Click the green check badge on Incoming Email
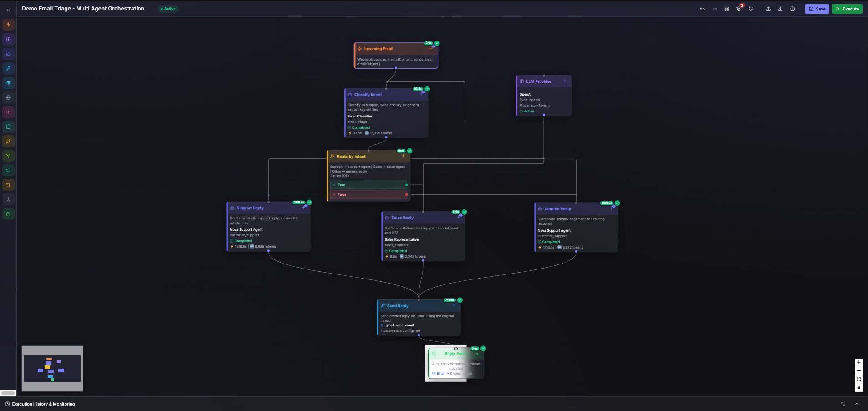 point(437,43)
